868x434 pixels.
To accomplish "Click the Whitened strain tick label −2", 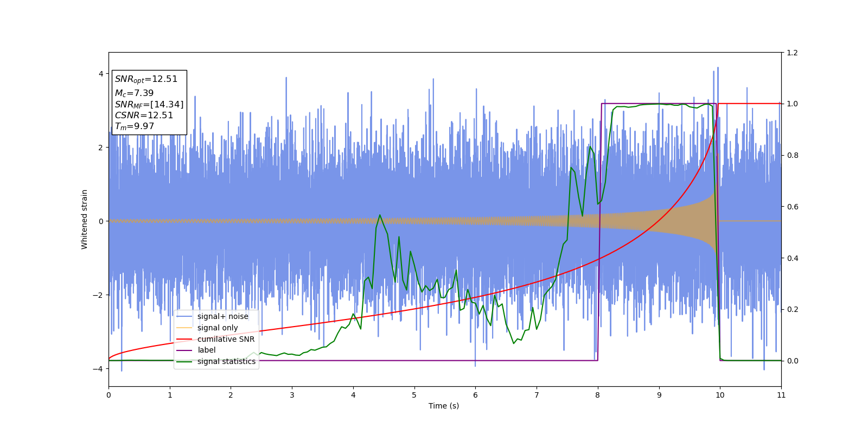I will (x=98, y=295).
